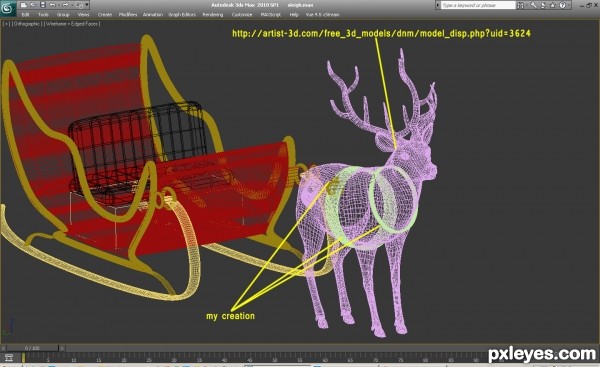Click the time slider next frame arrow

coord(62,348)
